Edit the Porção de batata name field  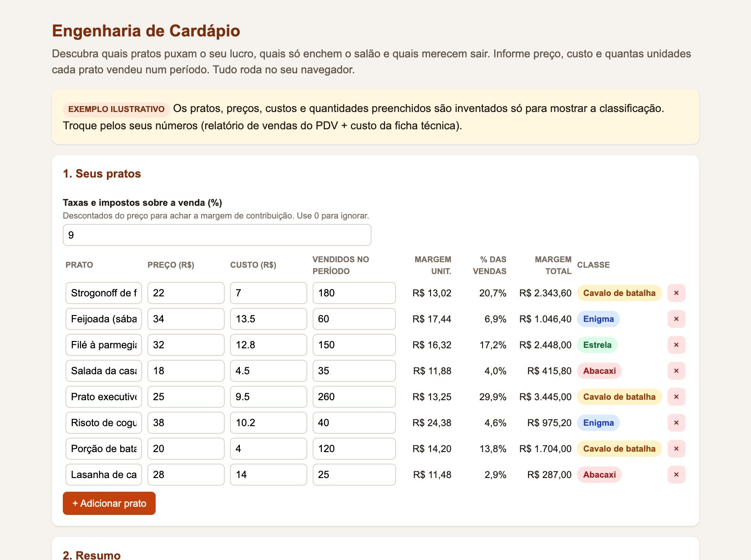(x=104, y=448)
